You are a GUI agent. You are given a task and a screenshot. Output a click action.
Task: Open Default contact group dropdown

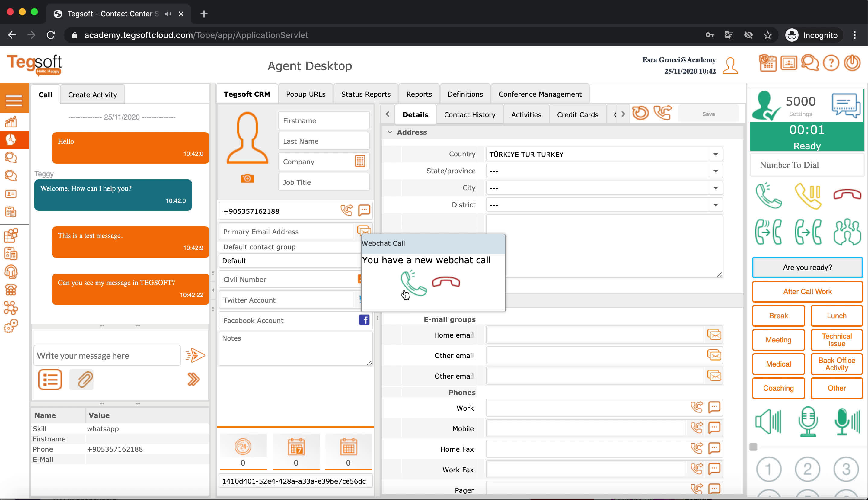click(289, 261)
